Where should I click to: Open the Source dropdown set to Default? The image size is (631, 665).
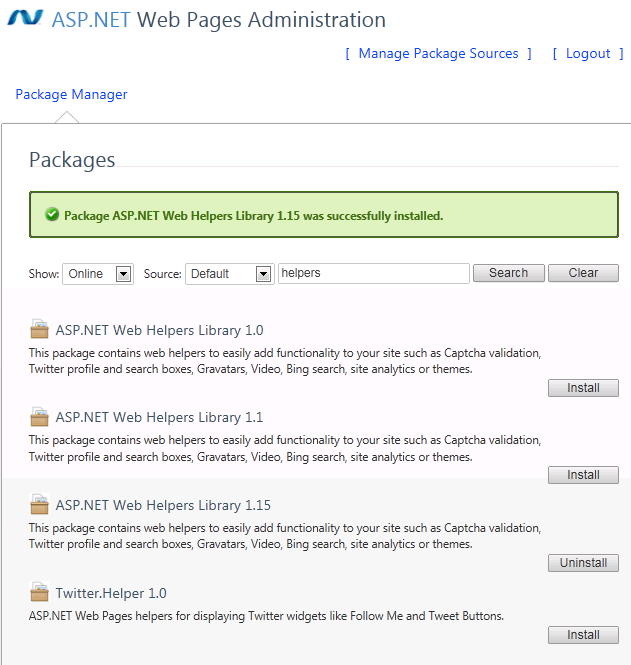[x=230, y=274]
